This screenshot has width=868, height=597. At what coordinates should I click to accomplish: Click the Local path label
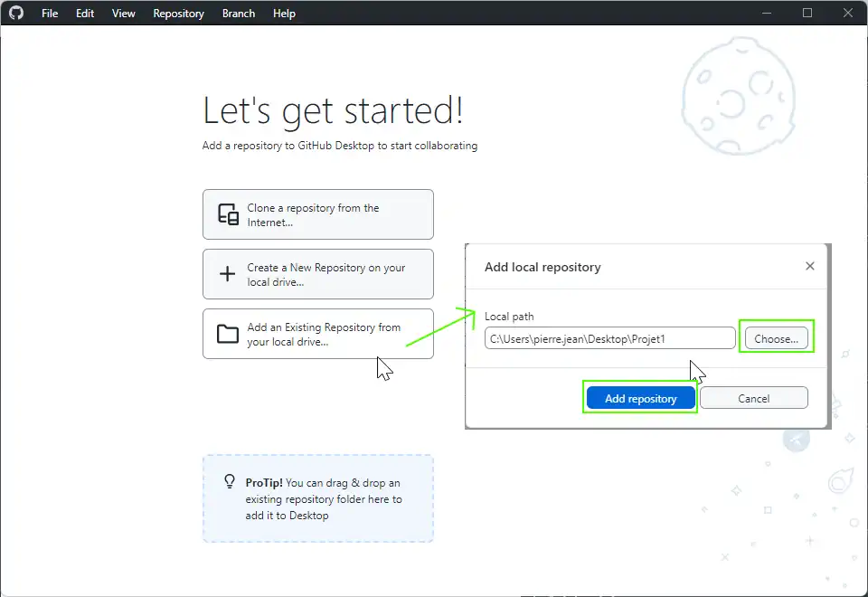(x=509, y=317)
